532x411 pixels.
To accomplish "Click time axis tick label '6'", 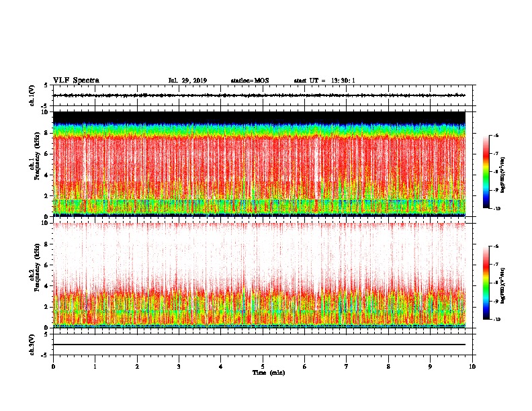I will 305,367.
